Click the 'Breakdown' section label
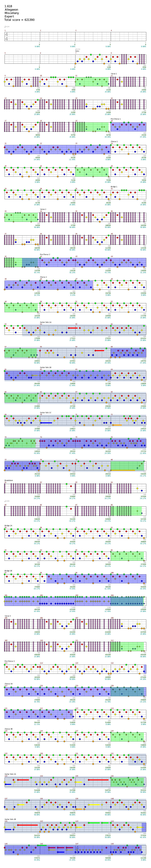151x868 pixels. pyautogui.click(x=9, y=480)
